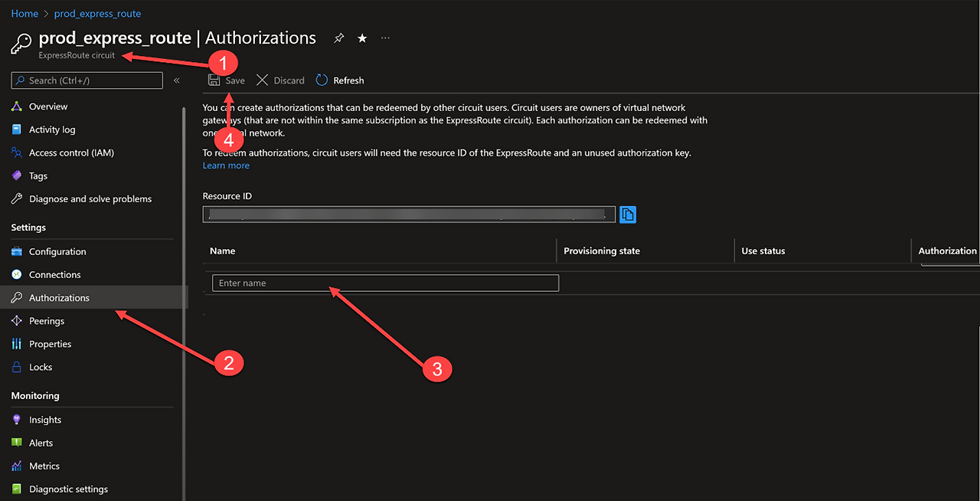Screen dimensions: 980x501
Task: Click the Authorization column header
Action: (x=948, y=250)
